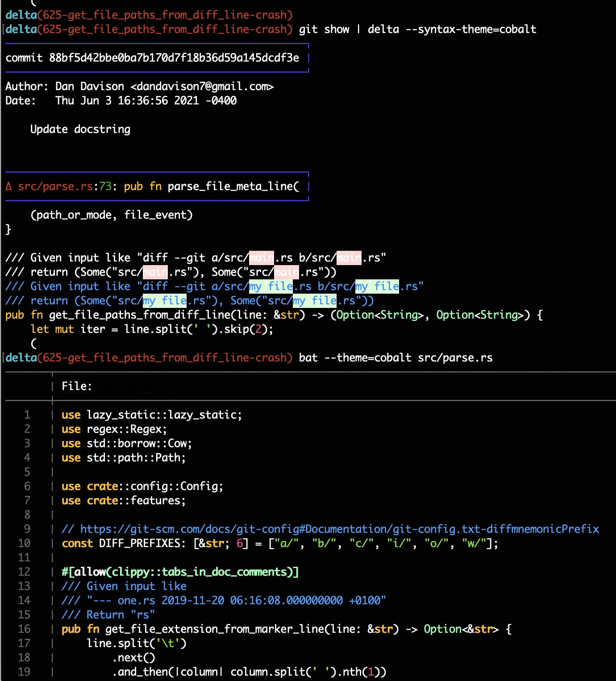Screen dimensions: 616x681
Task: Select the 'Update docstring' commit message
Action: click(79, 129)
